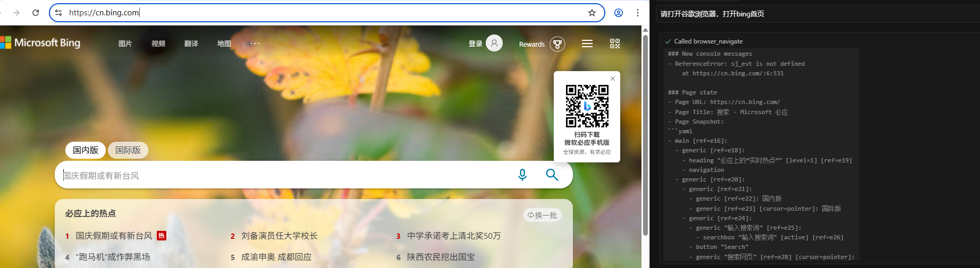
Task: Click the magnifier search button
Action: (x=552, y=175)
